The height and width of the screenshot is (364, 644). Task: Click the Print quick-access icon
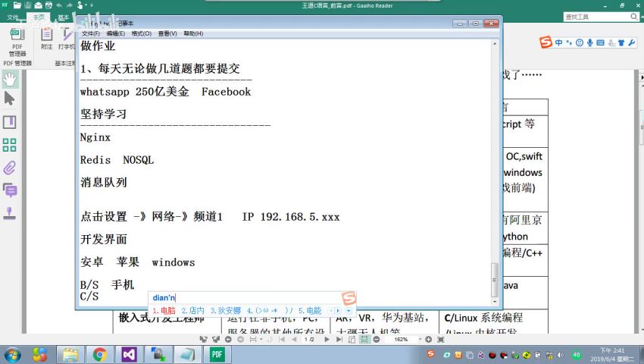coord(49,5)
